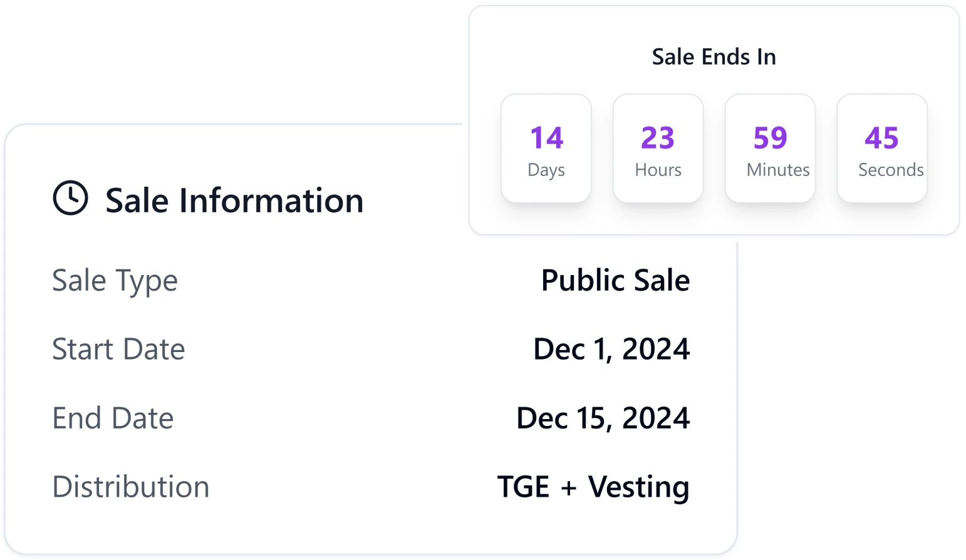Click the purple 23 hours value
Image resolution: width=966 pixels, height=560 pixels.
tap(658, 138)
